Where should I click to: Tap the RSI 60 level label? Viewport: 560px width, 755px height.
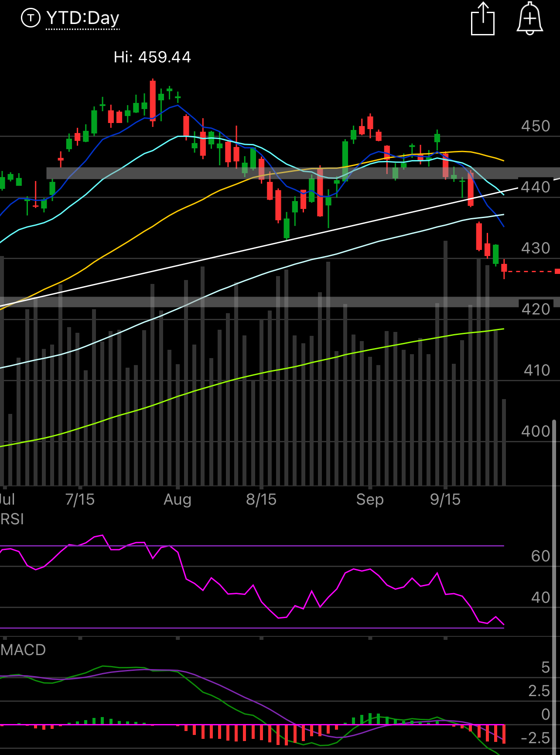[541, 556]
